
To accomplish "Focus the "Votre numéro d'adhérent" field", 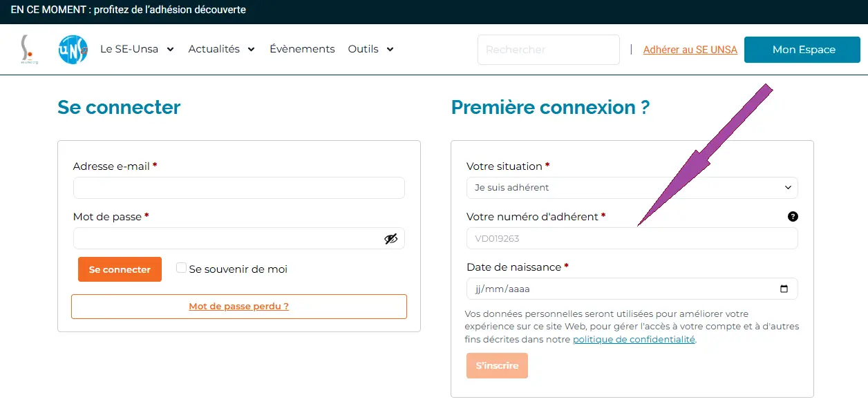I will click(632, 239).
